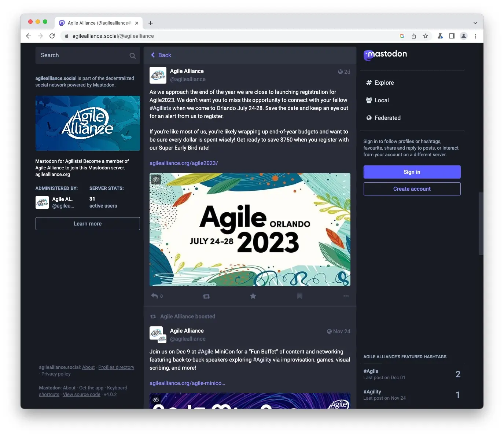Go back in browser history
Viewport: 504px width, 436px height.
(x=29, y=36)
